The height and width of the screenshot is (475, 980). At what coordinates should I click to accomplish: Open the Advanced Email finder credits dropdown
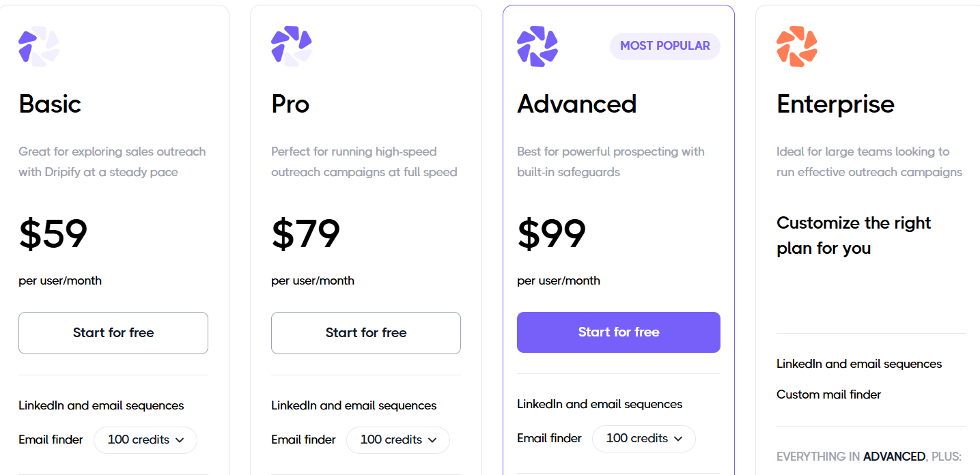coord(643,438)
